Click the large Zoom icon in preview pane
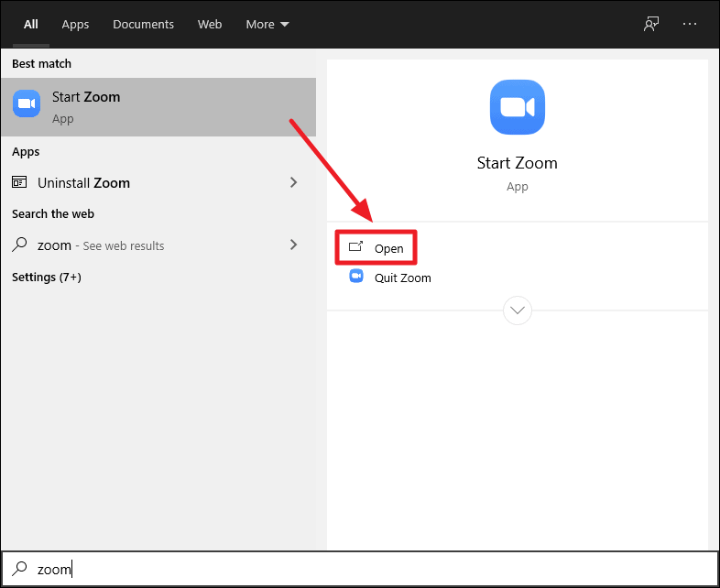720x588 pixels. pos(518,107)
